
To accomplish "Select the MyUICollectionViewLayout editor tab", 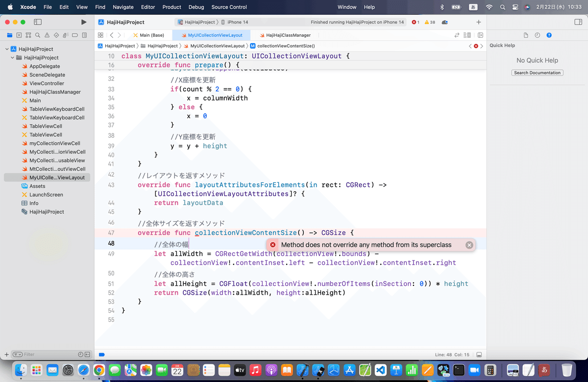I will pyautogui.click(x=211, y=35).
